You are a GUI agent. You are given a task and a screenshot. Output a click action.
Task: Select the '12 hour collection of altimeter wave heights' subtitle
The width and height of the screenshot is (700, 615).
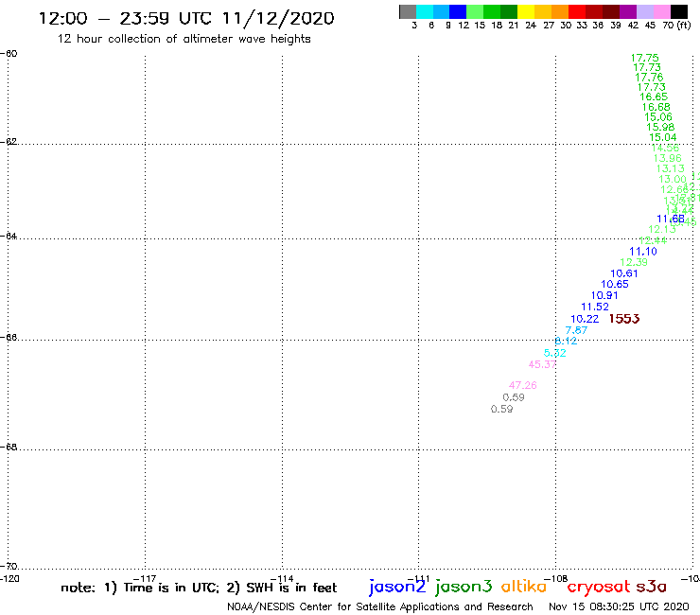click(184, 39)
